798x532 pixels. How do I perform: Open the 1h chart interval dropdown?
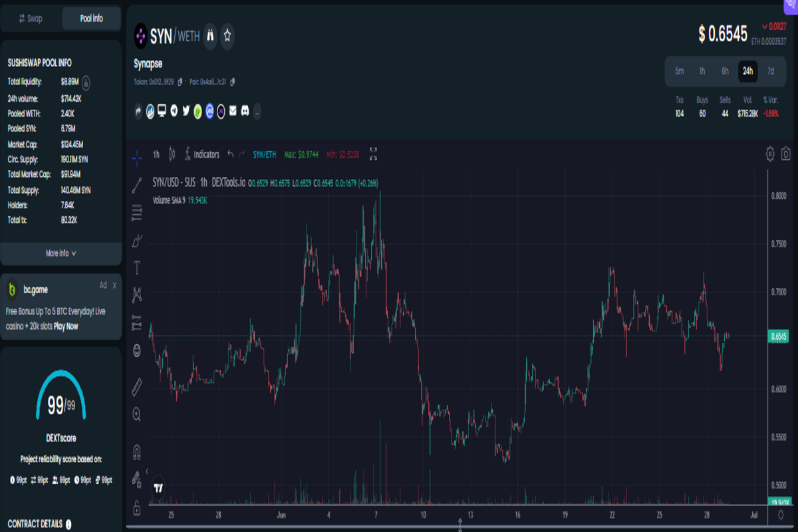(x=156, y=154)
